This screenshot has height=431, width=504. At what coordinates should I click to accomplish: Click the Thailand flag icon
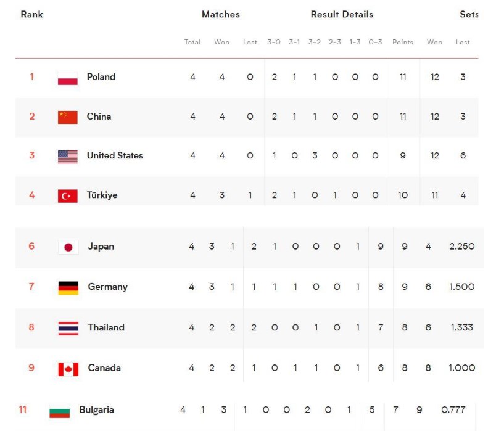coord(68,329)
